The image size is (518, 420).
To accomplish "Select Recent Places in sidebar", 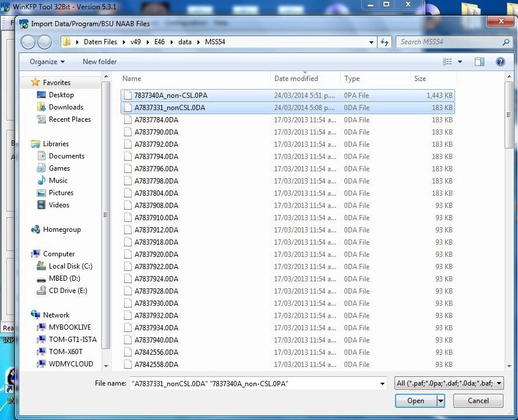I will pos(70,119).
